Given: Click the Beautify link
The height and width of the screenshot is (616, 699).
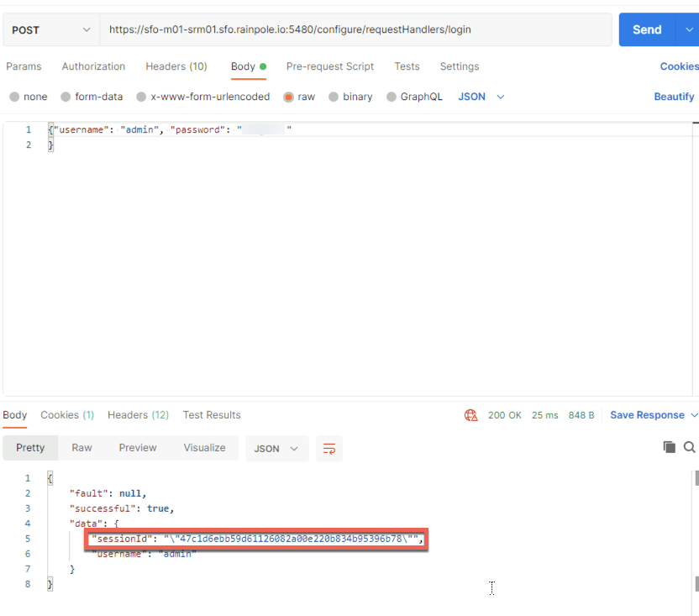Looking at the screenshot, I should pyautogui.click(x=674, y=97).
